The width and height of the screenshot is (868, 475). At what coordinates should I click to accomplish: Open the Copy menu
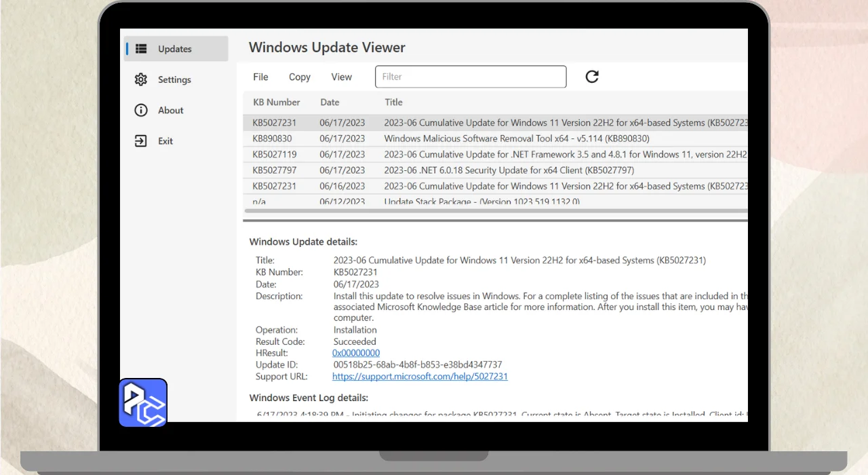pos(300,77)
